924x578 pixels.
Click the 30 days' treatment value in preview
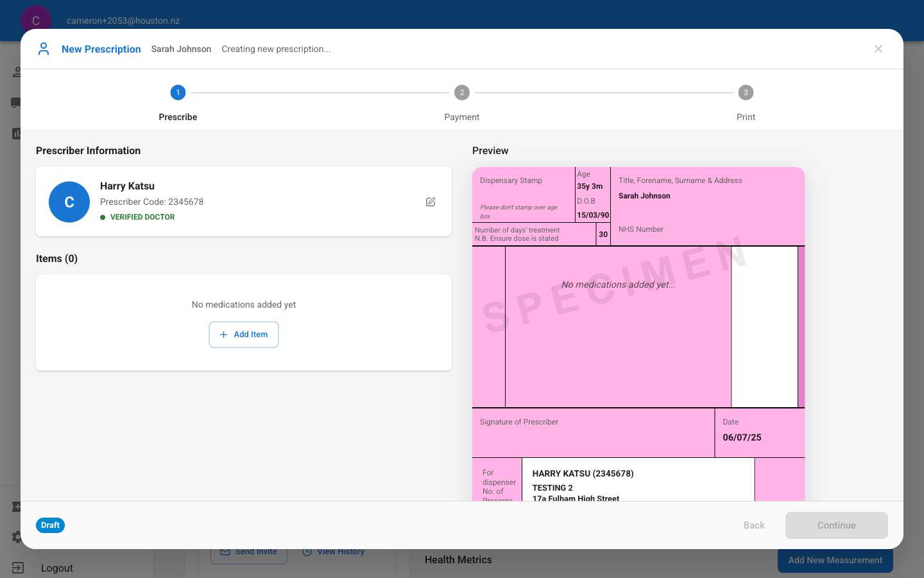(x=603, y=234)
